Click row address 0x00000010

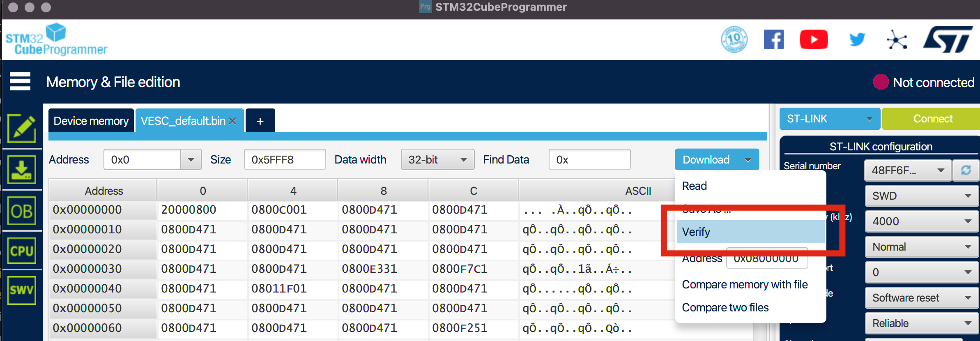pyautogui.click(x=104, y=229)
